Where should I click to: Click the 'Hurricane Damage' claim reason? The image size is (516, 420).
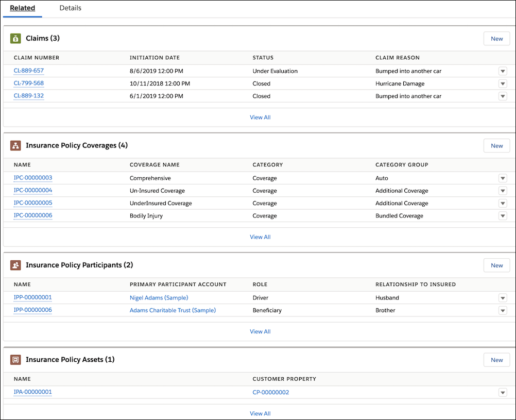400,83
